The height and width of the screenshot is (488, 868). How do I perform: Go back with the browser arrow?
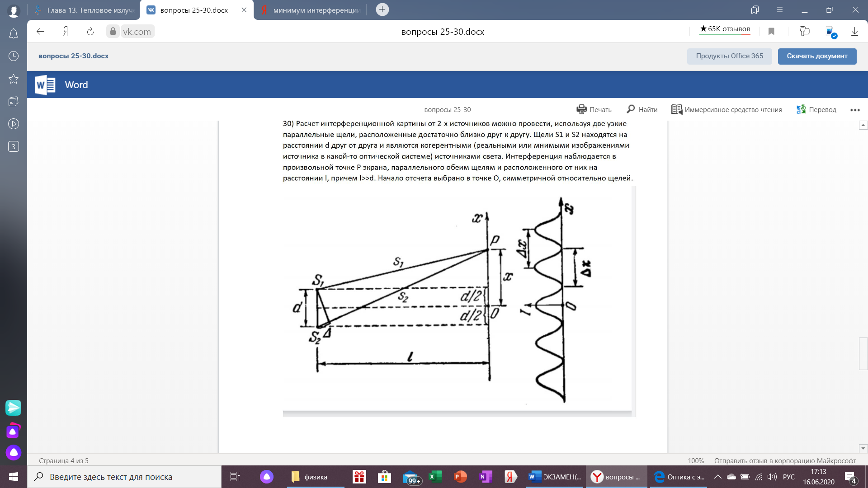pyautogui.click(x=40, y=32)
